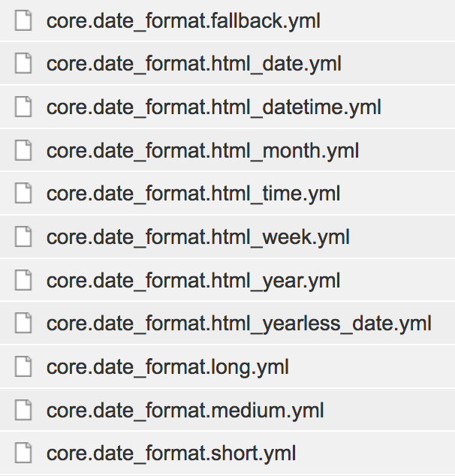Open core.date_format.fallback.yml file
This screenshot has width=455, height=476.
[x=183, y=21]
